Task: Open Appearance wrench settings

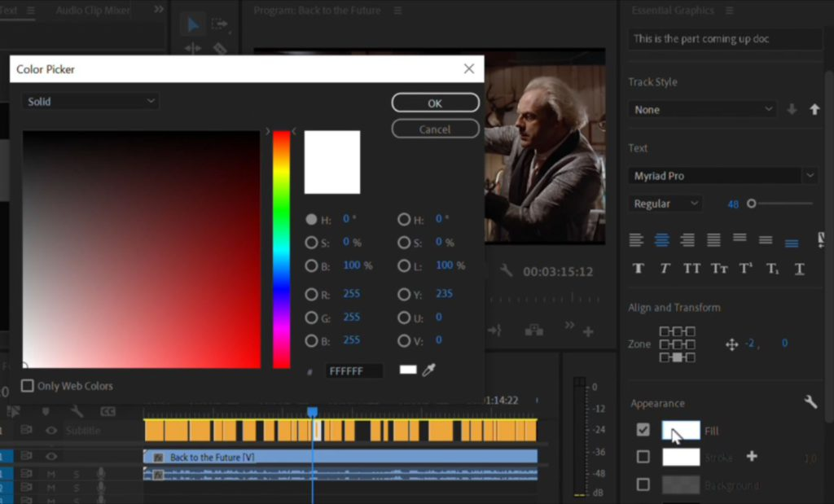Action: (x=810, y=401)
